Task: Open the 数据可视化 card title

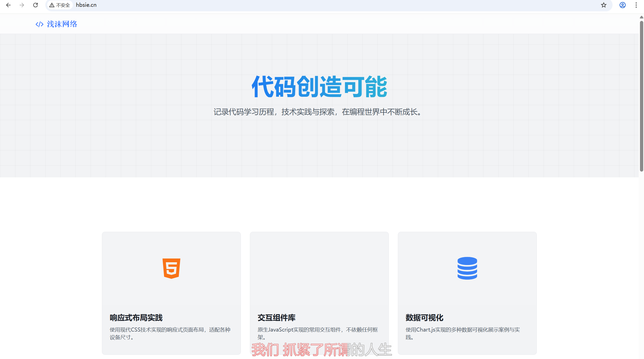Action: [x=424, y=318]
